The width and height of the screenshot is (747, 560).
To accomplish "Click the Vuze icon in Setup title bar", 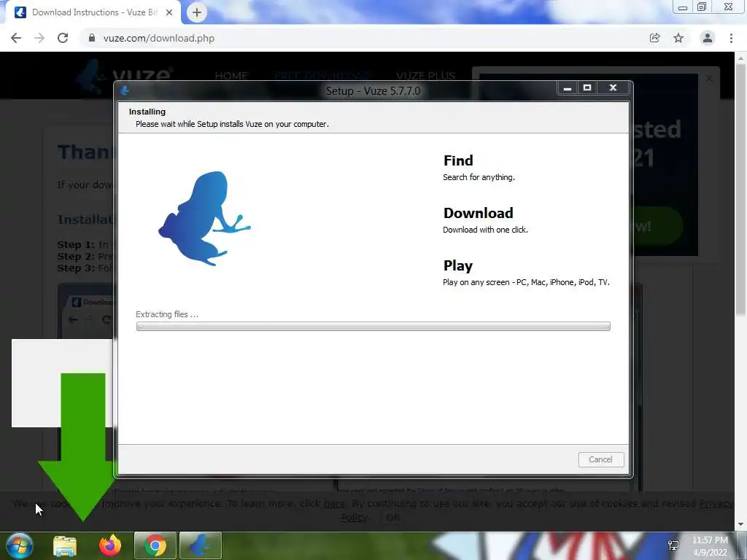I will (x=125, y=90).
